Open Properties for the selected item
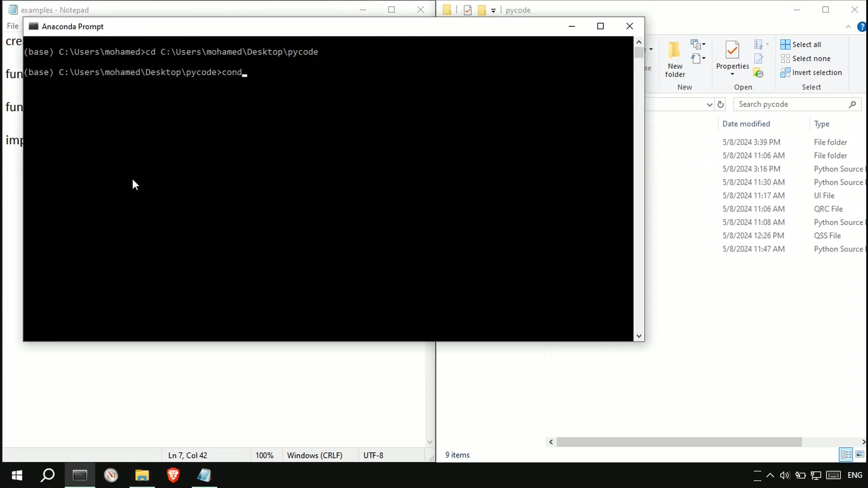This screenshot has height=488, width=868. 732,53
